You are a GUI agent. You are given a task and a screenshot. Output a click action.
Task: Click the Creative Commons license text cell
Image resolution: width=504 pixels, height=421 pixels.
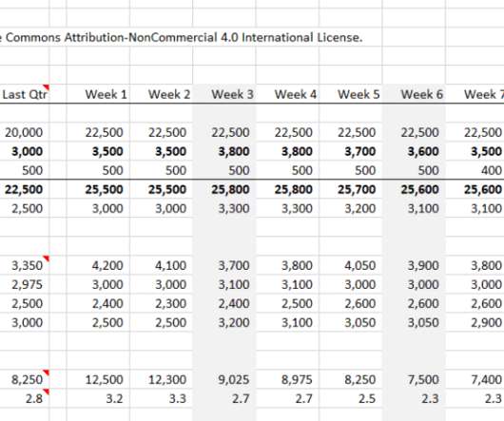click(182, 37)
